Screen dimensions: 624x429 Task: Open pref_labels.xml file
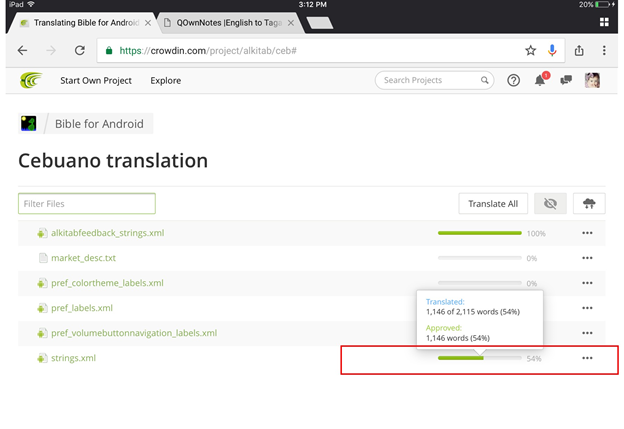82,308
